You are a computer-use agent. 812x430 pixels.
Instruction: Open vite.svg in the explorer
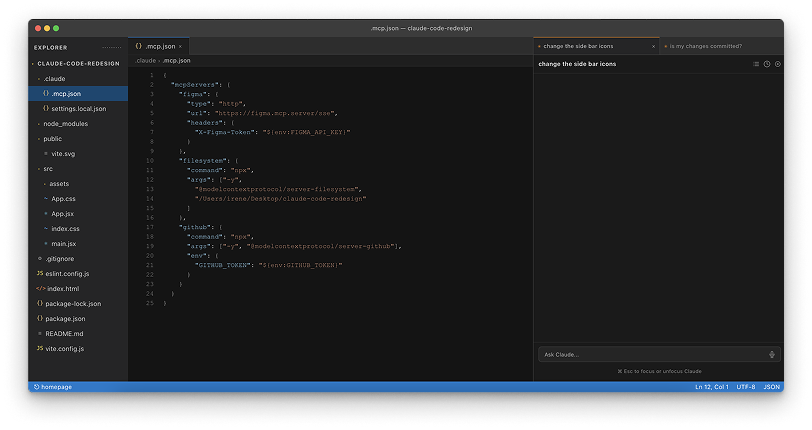click(78, 154)
